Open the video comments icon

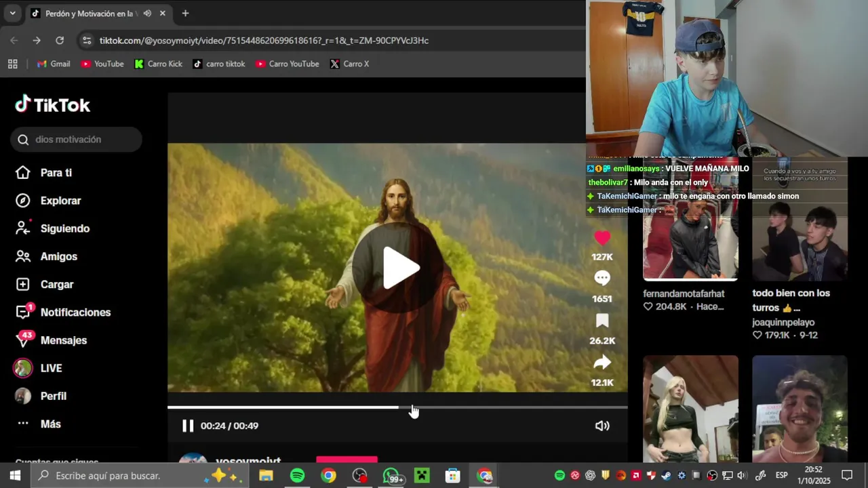click(x=602, y=279)
